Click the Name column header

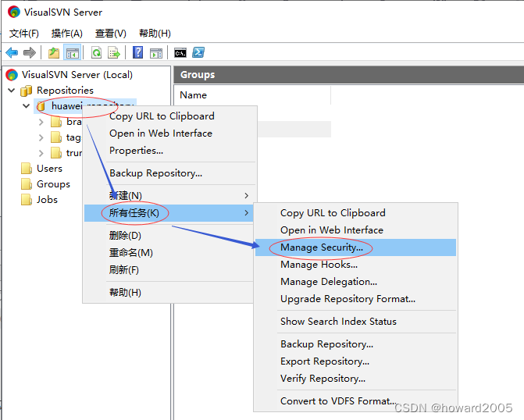pos(252,95)
